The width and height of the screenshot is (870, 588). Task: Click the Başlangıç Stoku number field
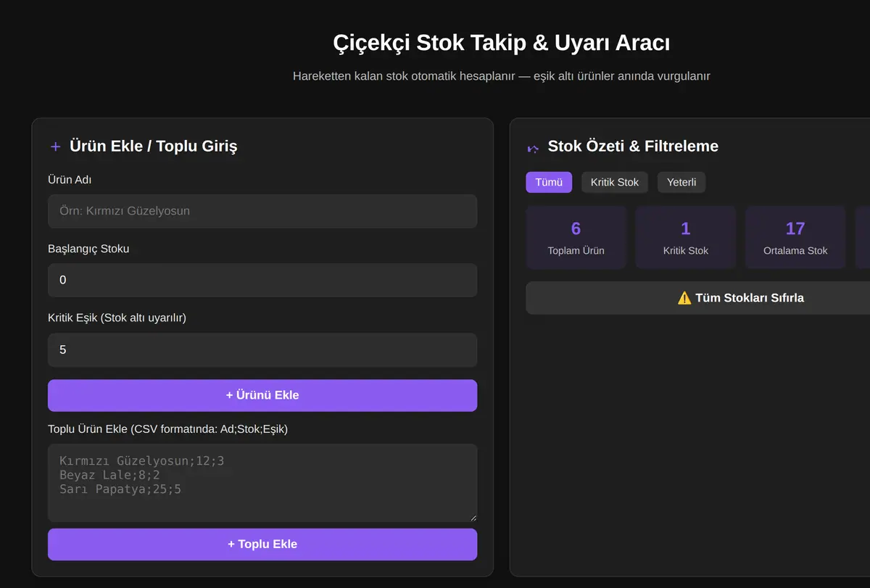coord(262,280)
